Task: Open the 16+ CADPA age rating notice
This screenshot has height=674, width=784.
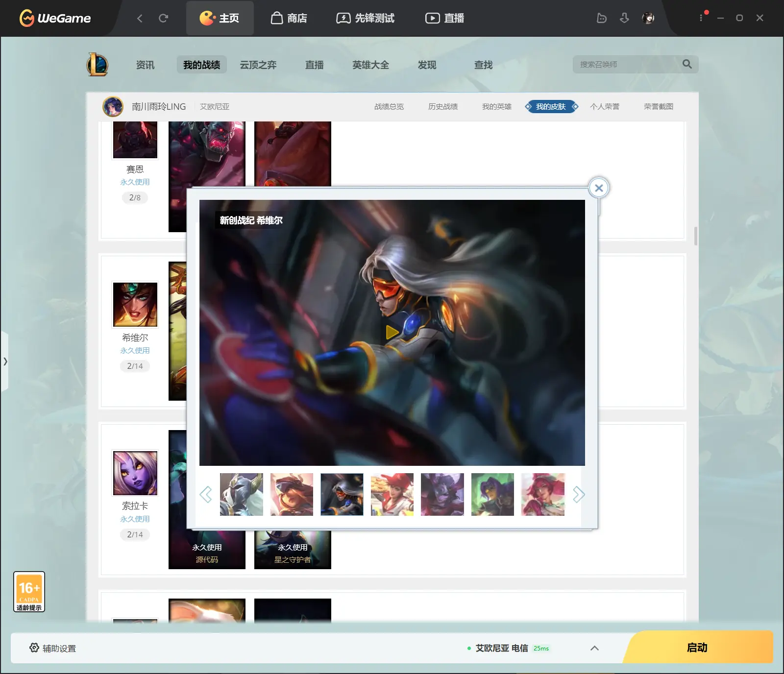Action: pyautogui.click(x=29, y=592)
